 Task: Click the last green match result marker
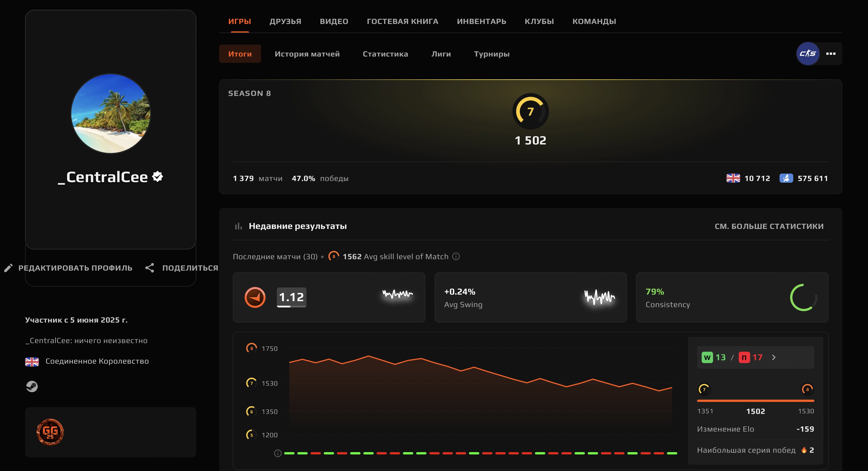tap(672, 454)
